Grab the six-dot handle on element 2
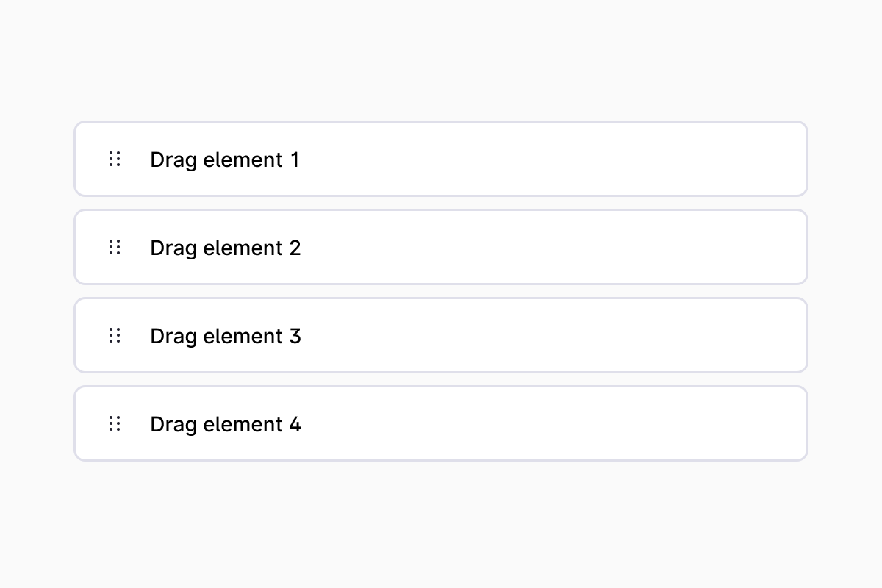The height and width of the screenshot is (588, 882). [x=115, y=247]
